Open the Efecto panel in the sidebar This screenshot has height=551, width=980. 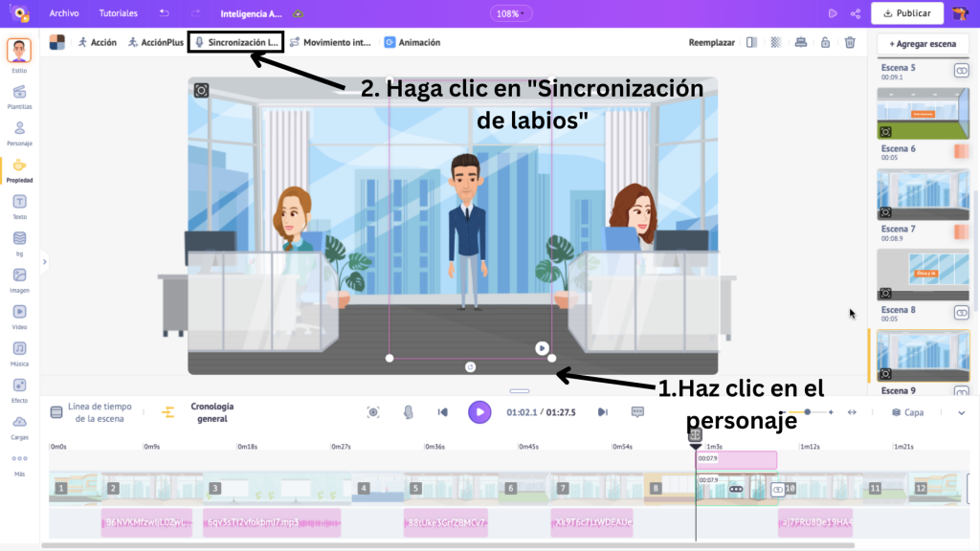point(19,390)
